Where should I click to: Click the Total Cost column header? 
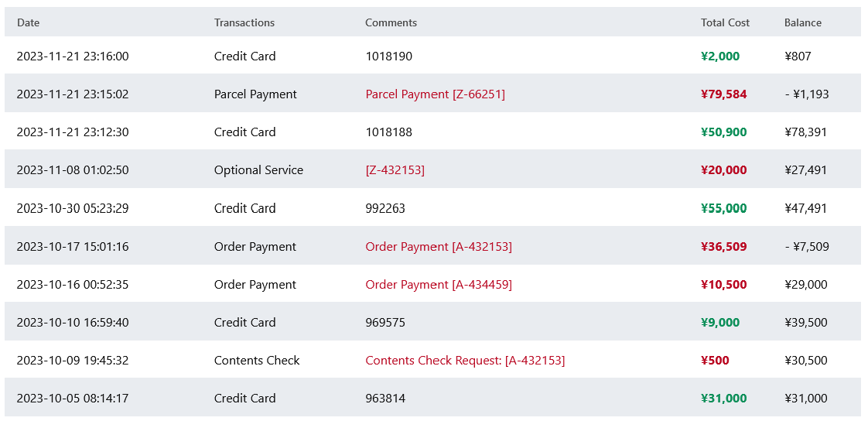click(725, 23)
